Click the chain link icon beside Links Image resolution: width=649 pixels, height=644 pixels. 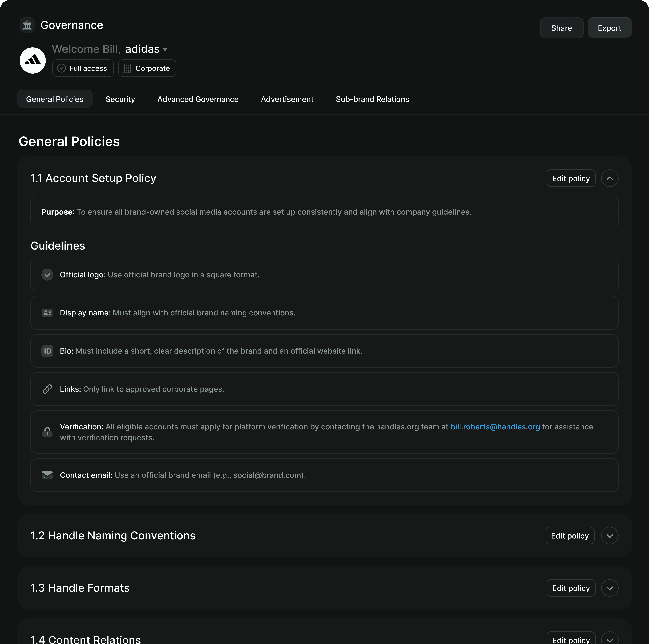pos(47,389)
